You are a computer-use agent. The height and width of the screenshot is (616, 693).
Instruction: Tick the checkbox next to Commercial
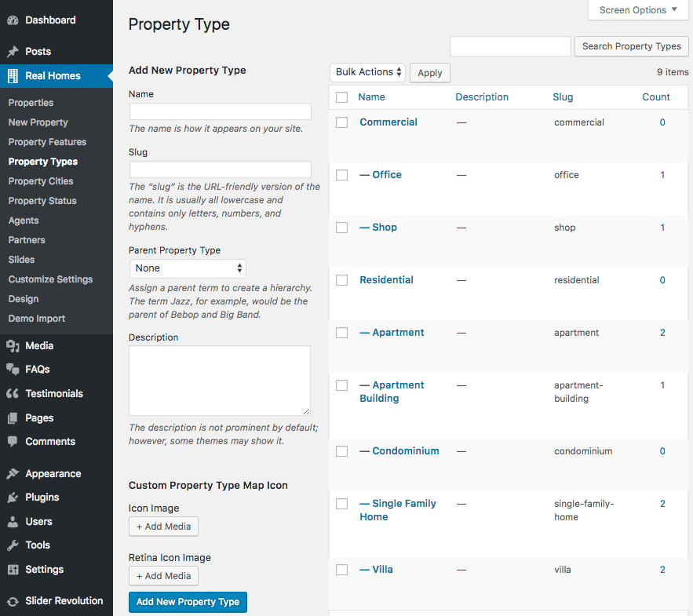pyautogui.click(x=341, y=122)
